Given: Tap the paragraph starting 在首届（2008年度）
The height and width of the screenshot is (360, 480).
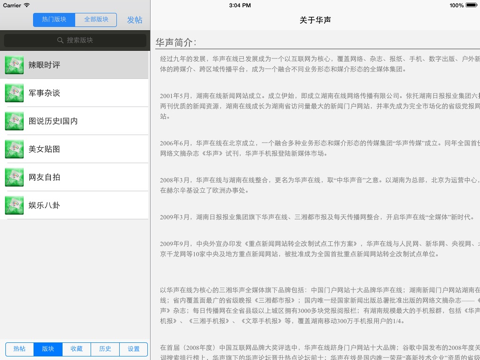Looking at the screenshot, I should pos(320,352).
